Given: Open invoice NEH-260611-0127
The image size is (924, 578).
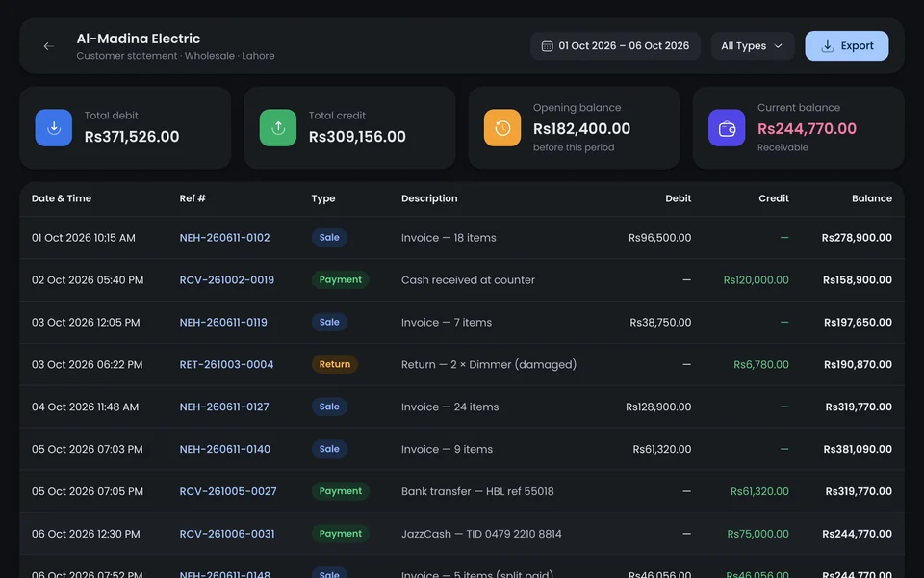Looking at the screenshot, I should (224, 407).
